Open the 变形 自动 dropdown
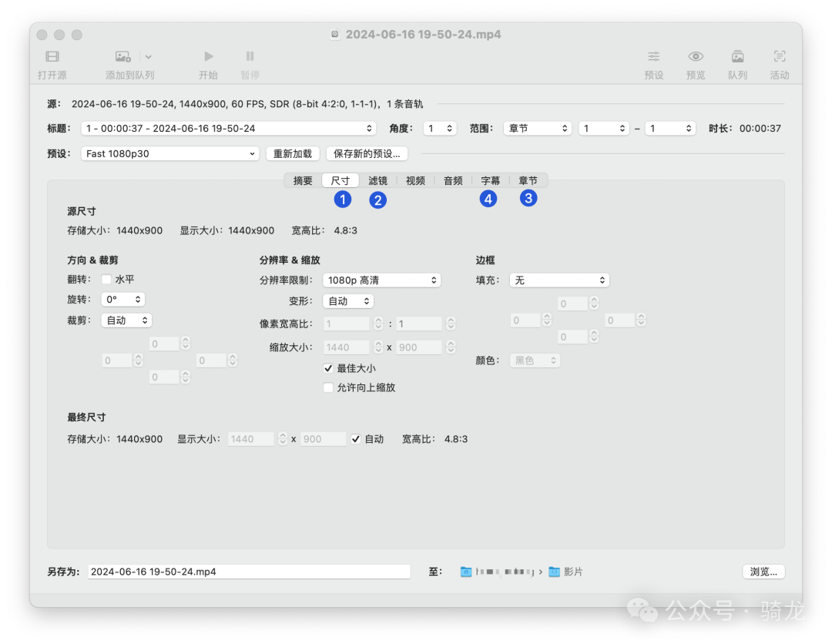This screenshot has width=832, height=644. click(x=349, y=301)
